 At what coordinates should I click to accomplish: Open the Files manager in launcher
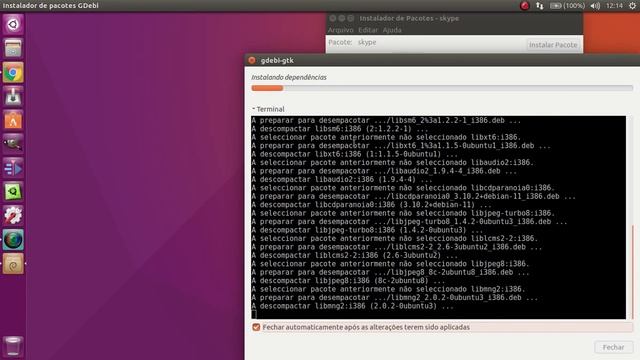coord(13,49)
